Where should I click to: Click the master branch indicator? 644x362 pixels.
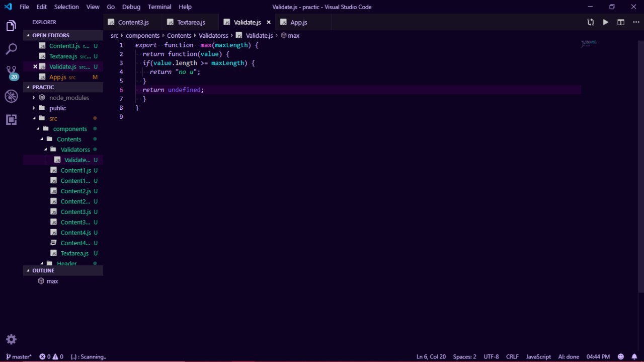coord(19,356)
